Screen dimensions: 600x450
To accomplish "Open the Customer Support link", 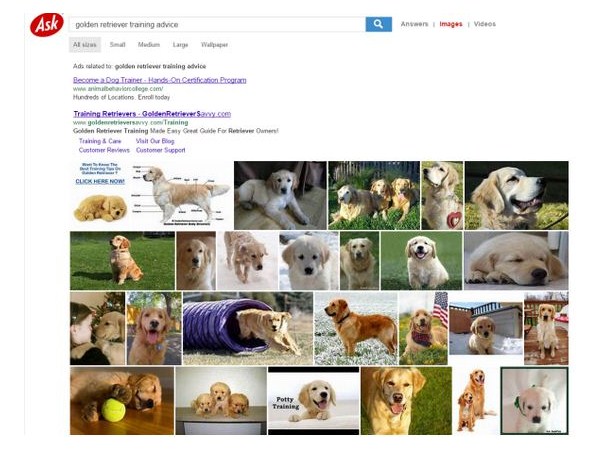I will pyautogui.click(x=160, y=150).
